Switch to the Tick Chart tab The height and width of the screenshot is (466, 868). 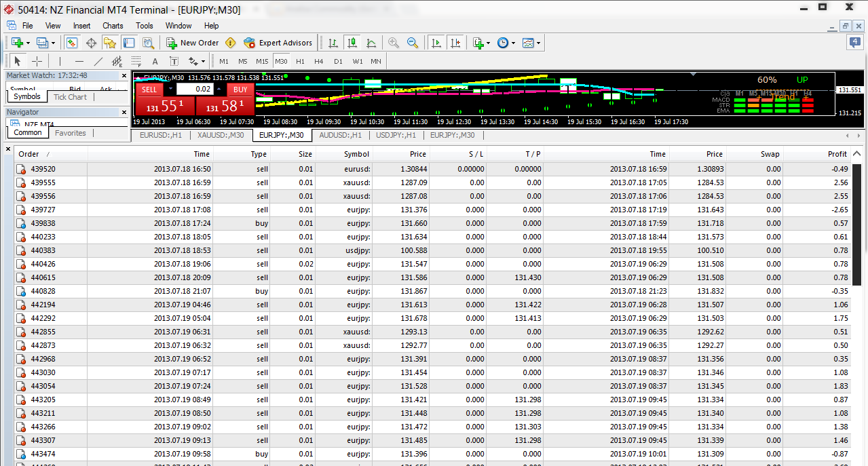tap(71, 97)
